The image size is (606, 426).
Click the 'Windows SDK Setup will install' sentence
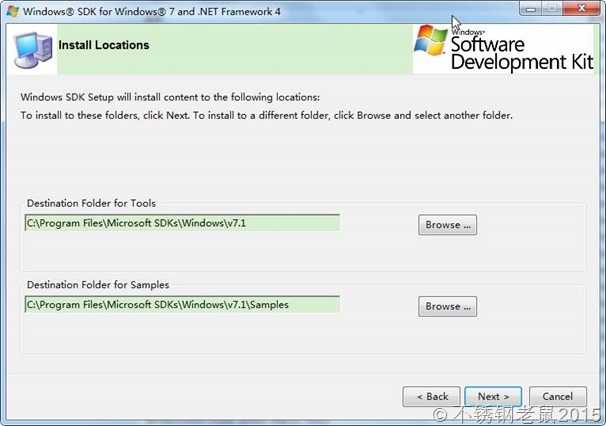tap(170, 97)
